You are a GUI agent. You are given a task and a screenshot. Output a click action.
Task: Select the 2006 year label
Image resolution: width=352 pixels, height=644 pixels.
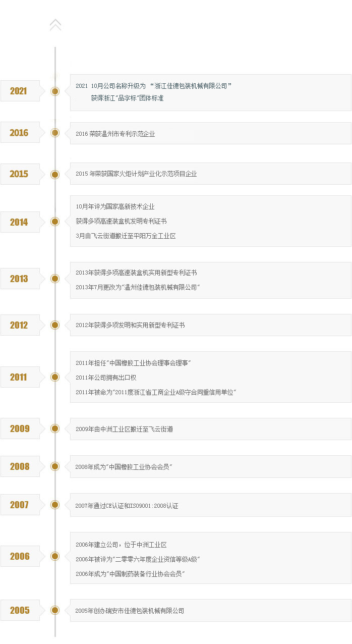pyautogui.click(x=20, y=556)
